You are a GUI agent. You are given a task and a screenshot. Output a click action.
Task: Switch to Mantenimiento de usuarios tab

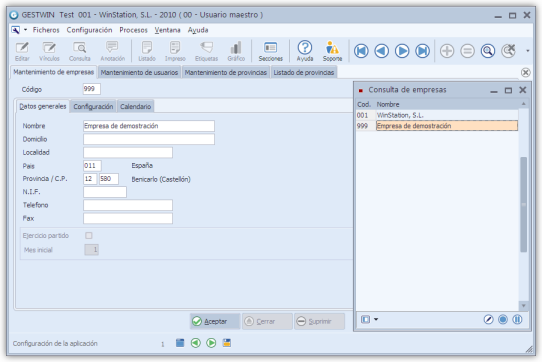[139, 72]
